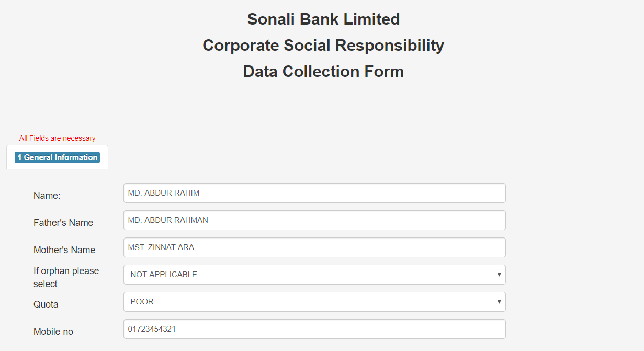Click the "If orphan please select" label
644x351 pixels.
66,277
